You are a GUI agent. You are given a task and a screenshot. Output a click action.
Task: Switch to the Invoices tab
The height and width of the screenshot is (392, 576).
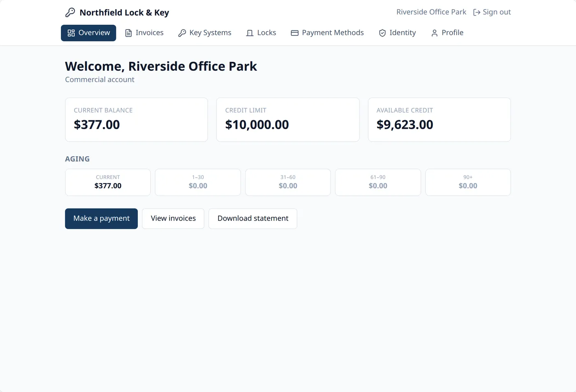tap(144, 33)
